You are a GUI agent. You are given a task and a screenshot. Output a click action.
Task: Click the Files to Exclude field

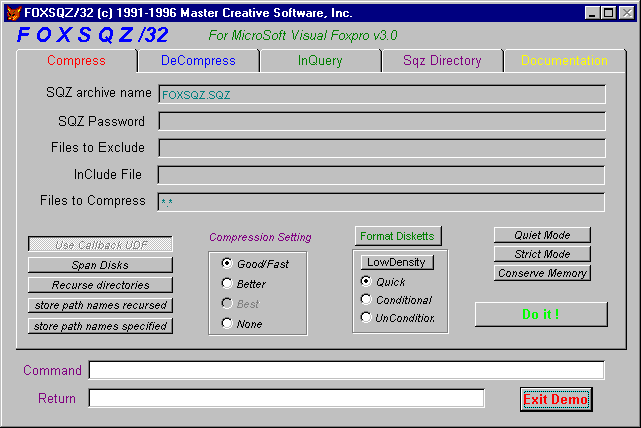tap(382, 148)
